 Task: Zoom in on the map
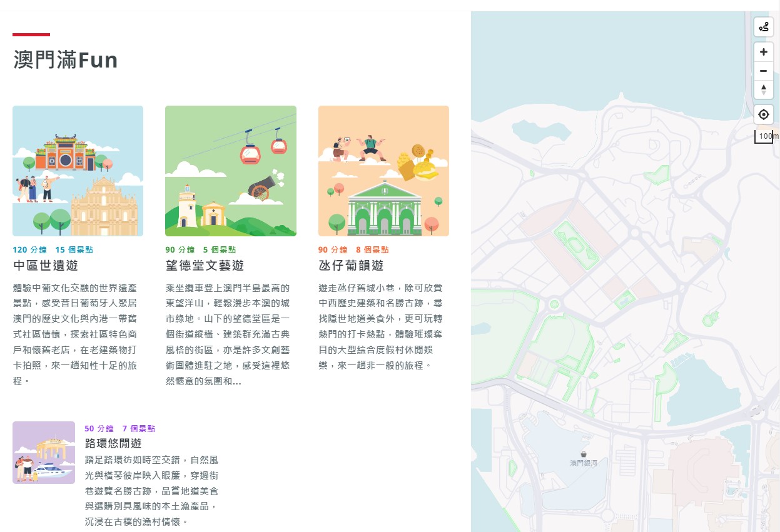[763, 53]
